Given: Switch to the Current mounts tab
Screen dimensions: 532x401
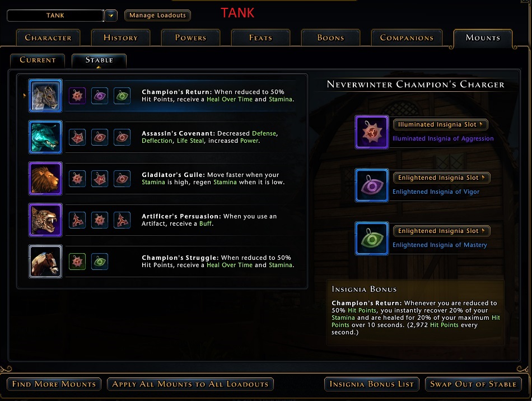Looking at the screenshot, I should 38,60.
